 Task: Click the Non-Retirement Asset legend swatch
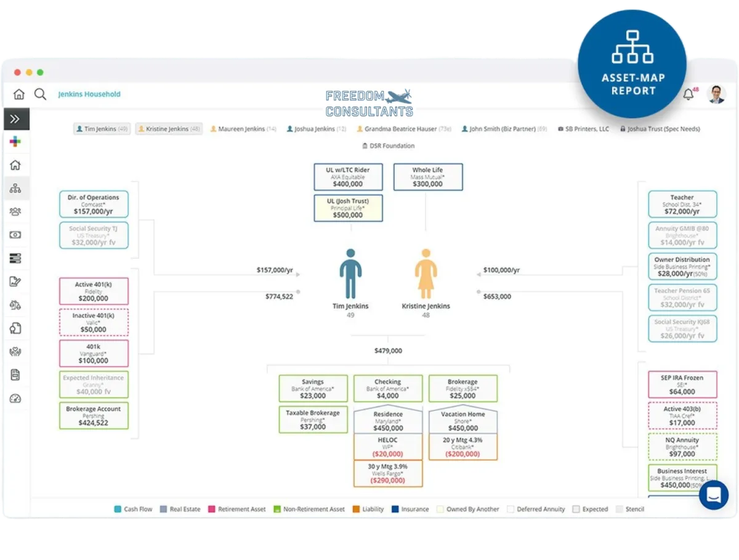(x=277, y=509)
